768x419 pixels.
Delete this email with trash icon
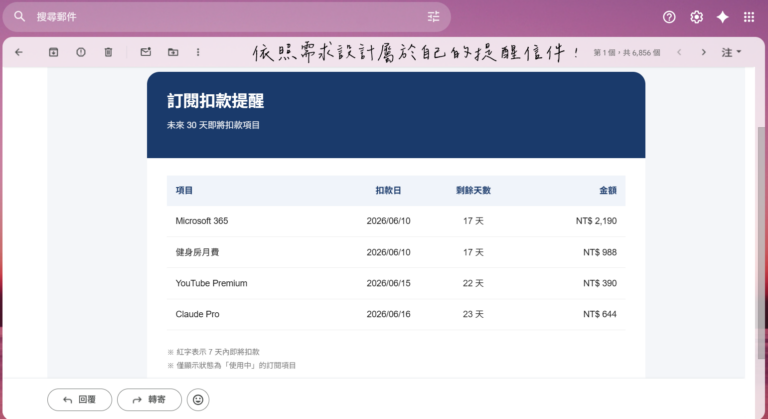coord(108,52)
